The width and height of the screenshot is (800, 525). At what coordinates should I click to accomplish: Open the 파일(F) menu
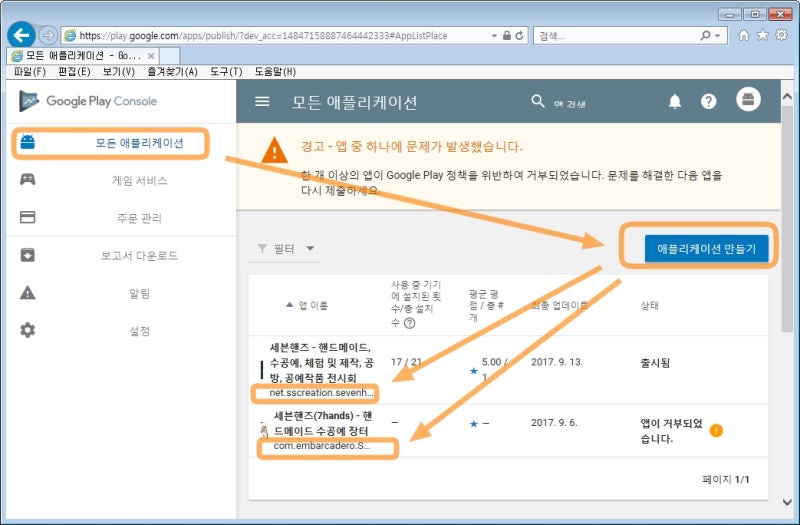[30, 71]
